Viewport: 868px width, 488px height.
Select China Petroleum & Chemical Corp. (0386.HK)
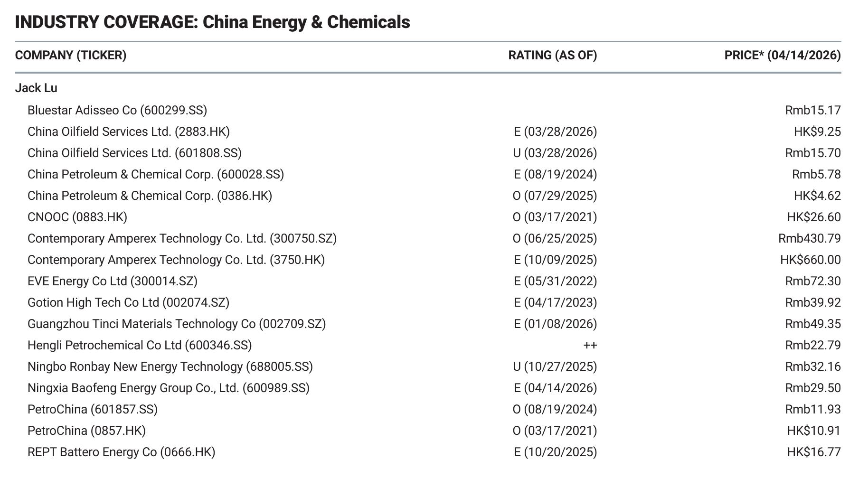(x=150, y=196)
